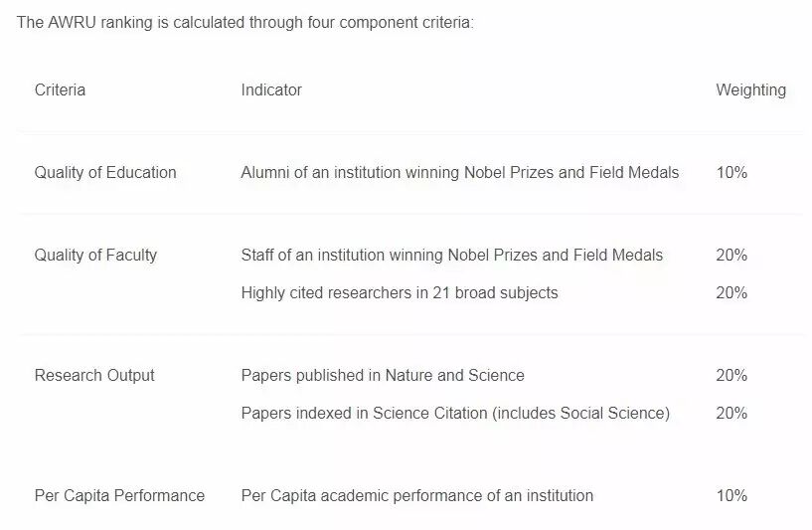812x530 pixels.
Task: Click the staff Nobel Prizes indicator text
Action: [451, 256]
